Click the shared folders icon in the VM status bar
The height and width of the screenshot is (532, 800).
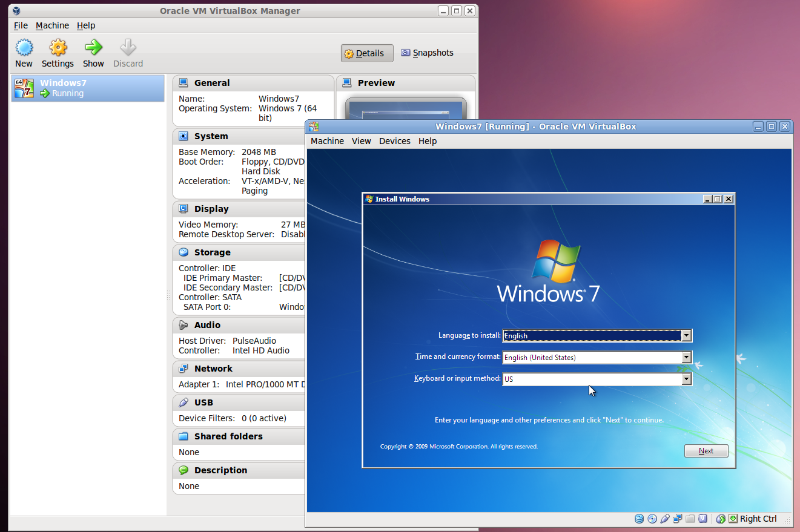(x=690, y=519)
